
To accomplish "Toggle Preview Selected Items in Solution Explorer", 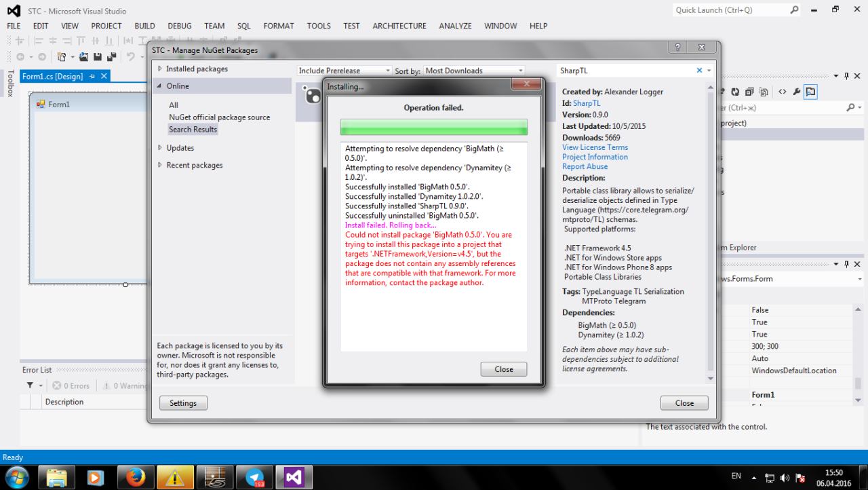I will (810, 92).
